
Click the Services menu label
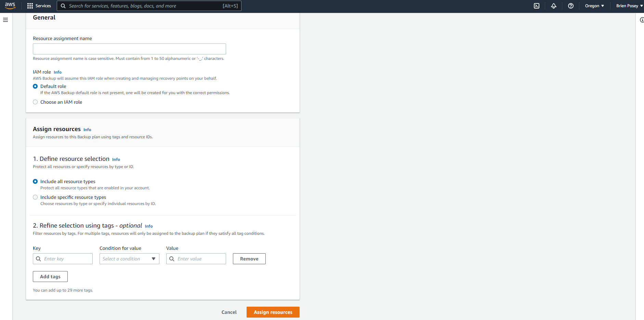(x=43, y=6)
